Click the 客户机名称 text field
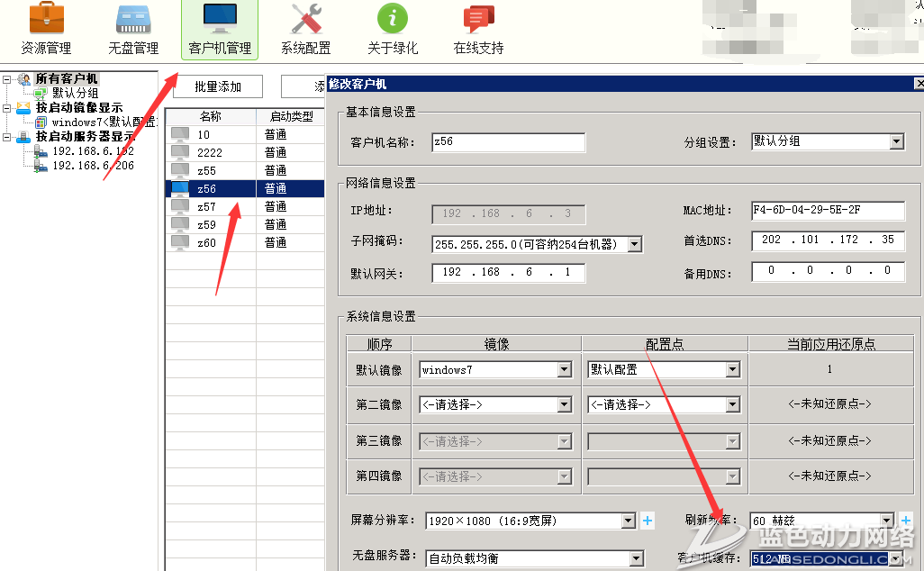 point(508,141)
